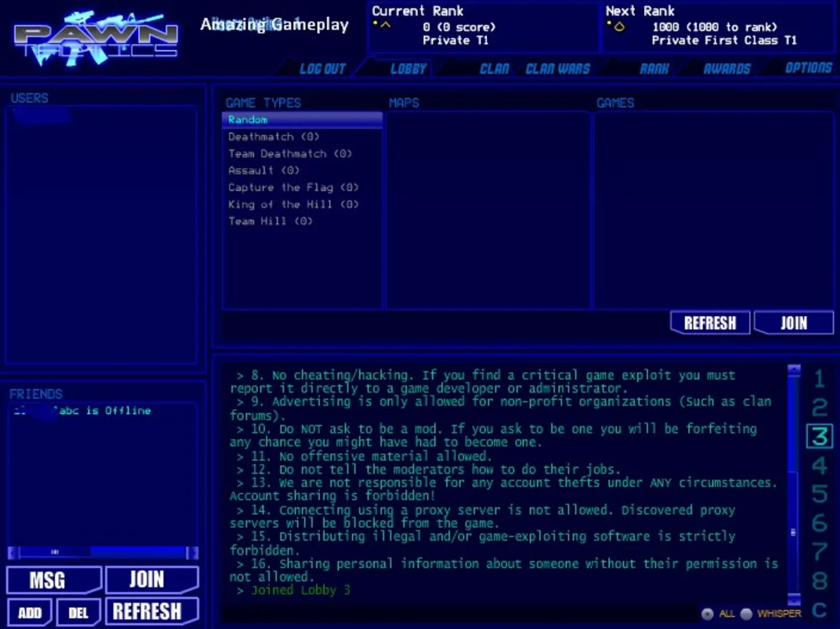Select the ALL chat radio button
The image size is (840, 629).
click(707, 614)
